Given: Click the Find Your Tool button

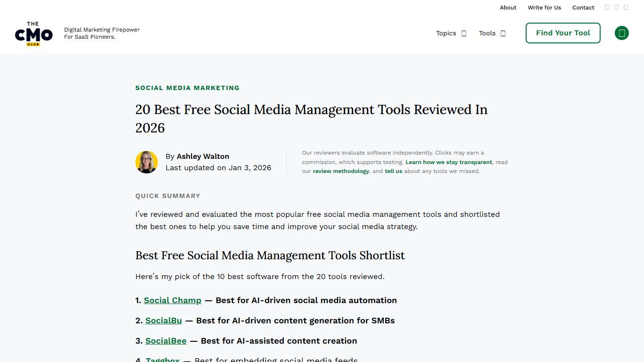Looking at the screenshot, I should (x=562, y=33).
